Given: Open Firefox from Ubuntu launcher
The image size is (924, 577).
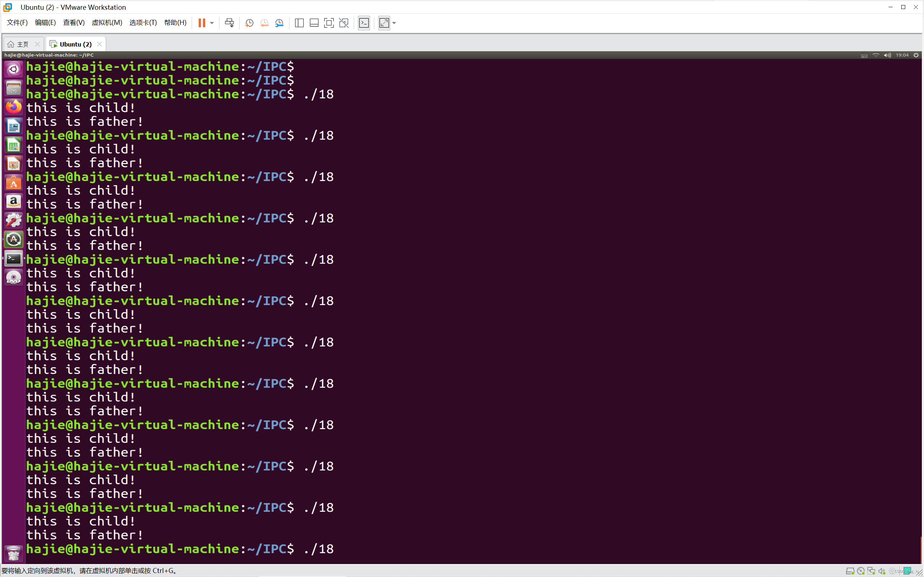Looking at the screenshot, I should click(x=14, y=107).
